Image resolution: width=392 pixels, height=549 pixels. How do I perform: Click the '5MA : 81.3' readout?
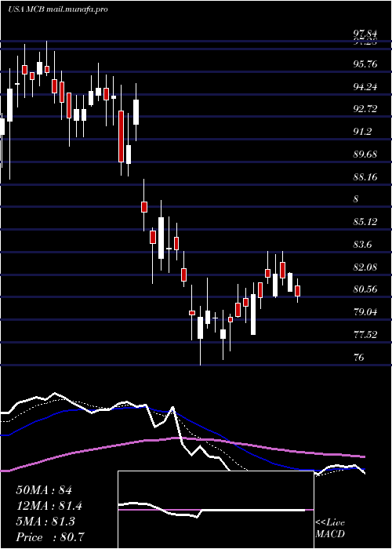pyautogui.click(x=47, y=522)
